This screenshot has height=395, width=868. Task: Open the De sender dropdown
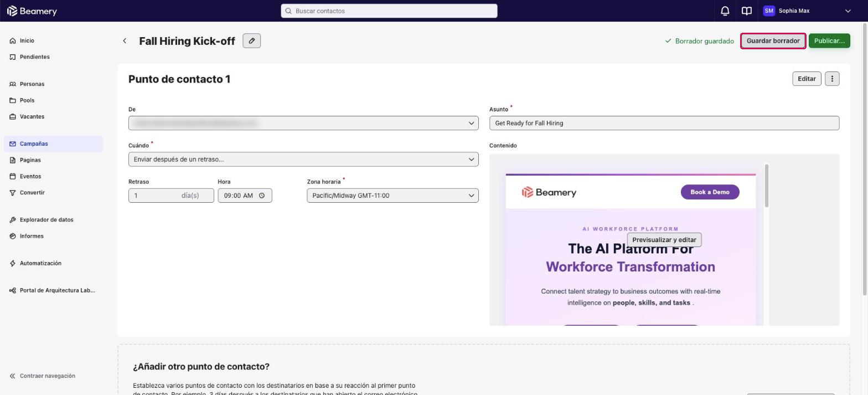(x=303, y=123)
